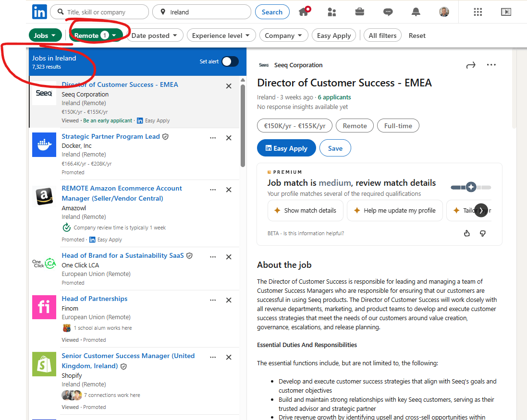527x420 pixels.
Task: Dismiss the Finom Head of Partnerships job
Action: click(x=229, y=300)
